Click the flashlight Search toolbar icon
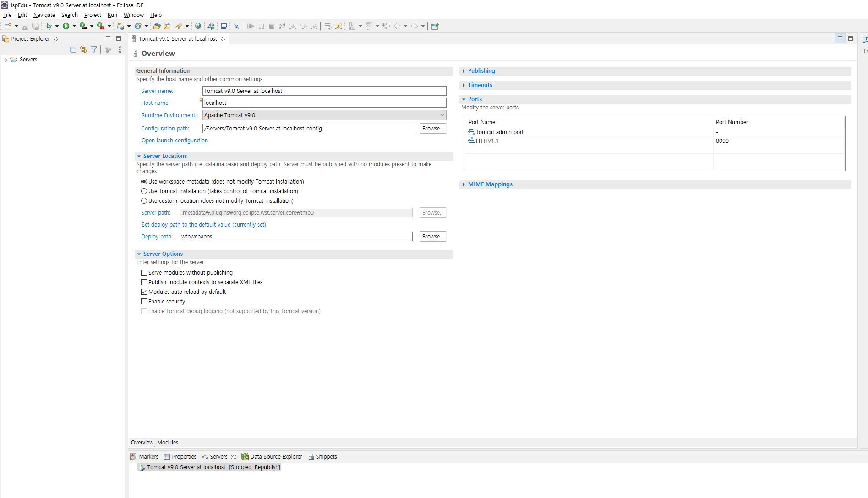 [179, 26]
